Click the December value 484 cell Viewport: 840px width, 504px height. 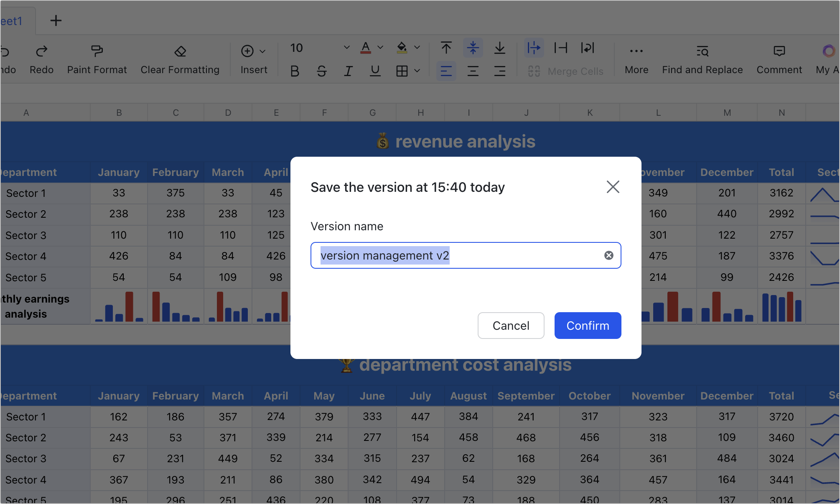pyautogui.click(x=727, y=458)
